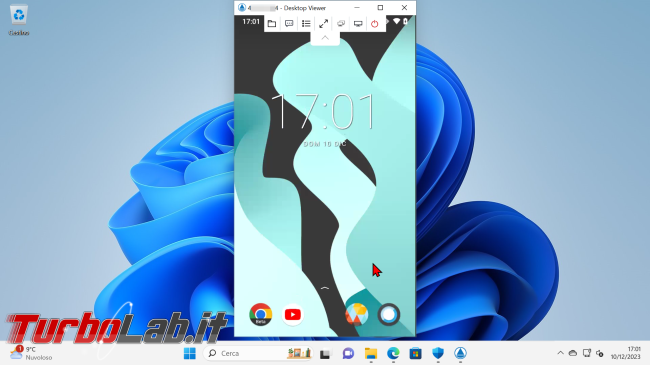Click the Cerca taskbar search field

click(258, 353)
